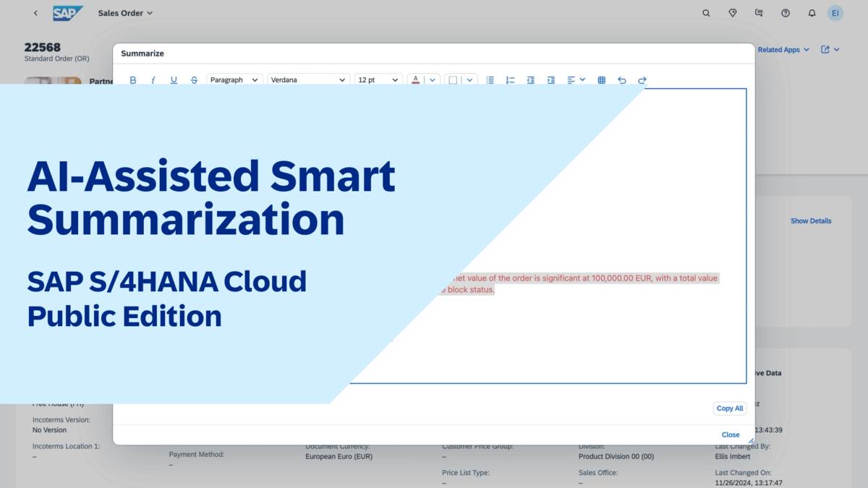This screenshot has height=488, width=868.
Task: Expand the Related Apps menu
Action: (783, 49)
